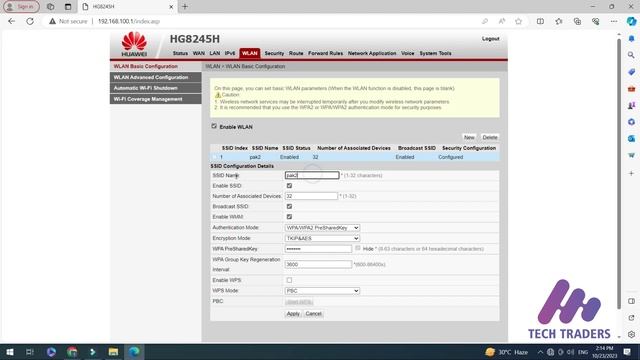Open the Voice tab
640x360 pixels.
(407, 53)
